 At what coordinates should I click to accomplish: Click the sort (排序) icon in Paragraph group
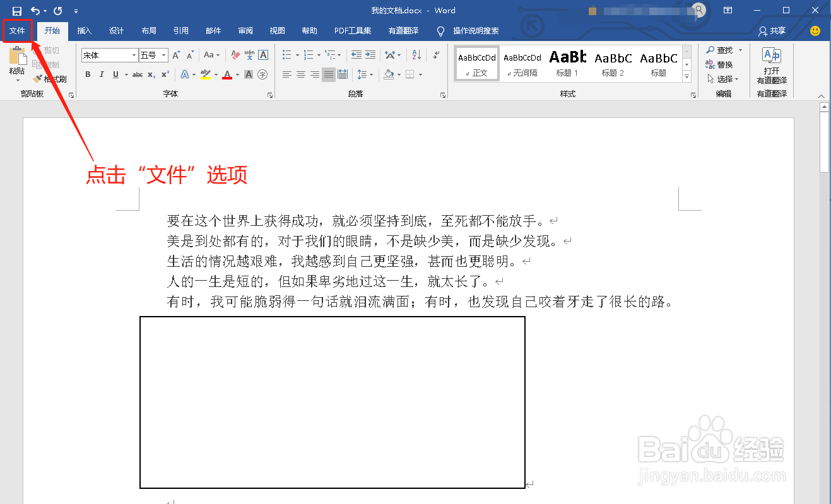tap(416, 56)
